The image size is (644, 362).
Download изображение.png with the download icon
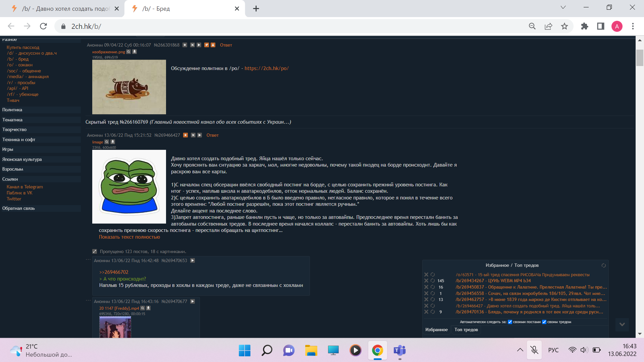click(x=135, y=52)
